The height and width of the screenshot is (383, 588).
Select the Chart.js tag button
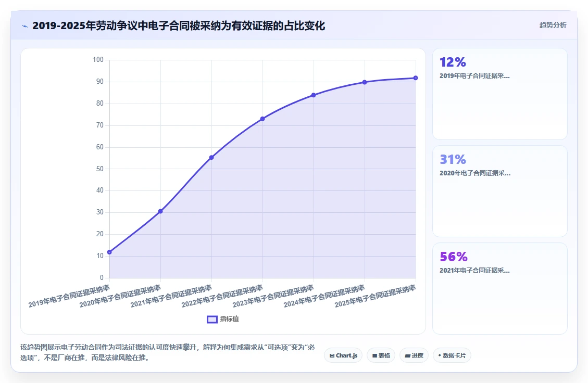pyautogui.click(x=343, y=355)
